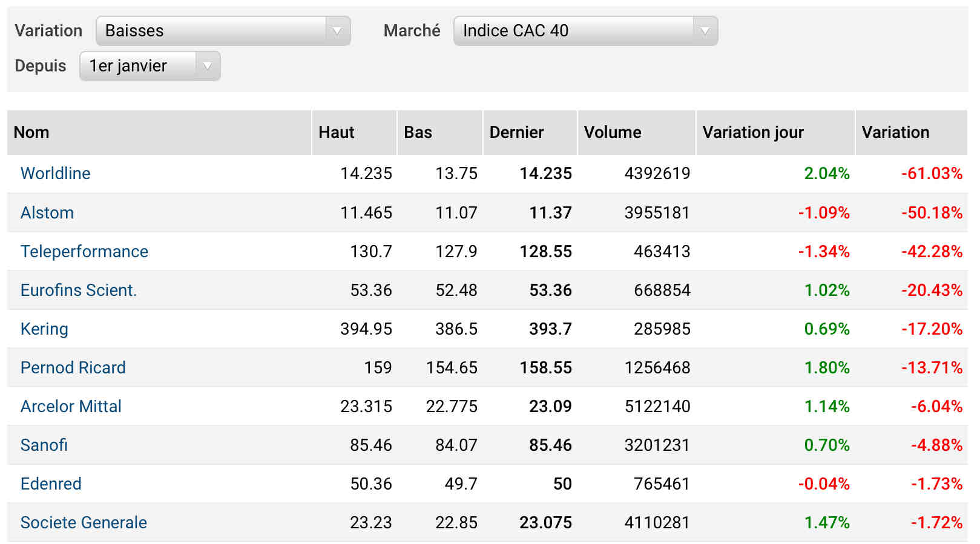Open the Worldline stock link
The image size is (980, 544).
(56, 174)
